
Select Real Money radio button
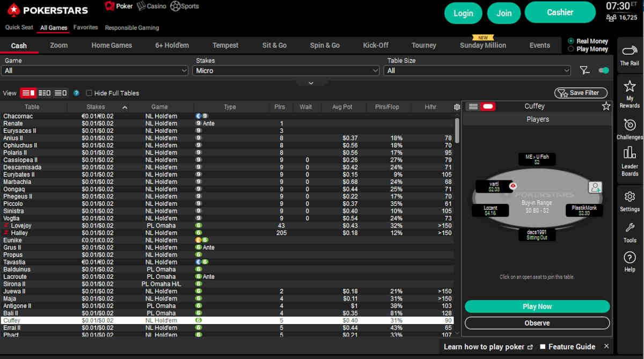pos(570,41)
